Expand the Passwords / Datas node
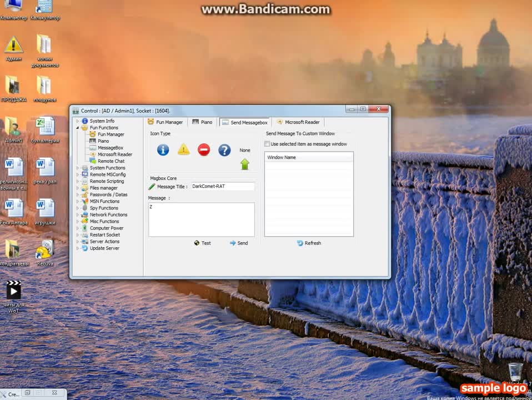The width and height of the screenshot is (532, 400). (78, 194)
